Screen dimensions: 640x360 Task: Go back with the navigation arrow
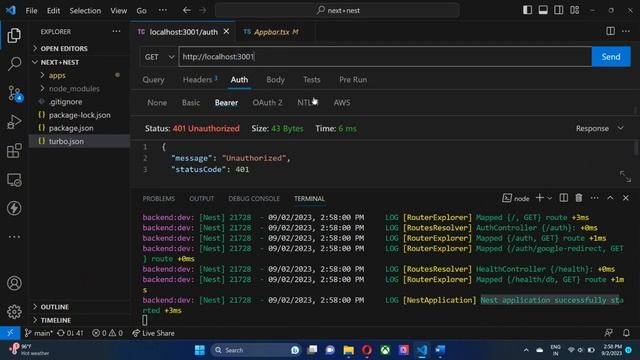(x=187, y=10)
